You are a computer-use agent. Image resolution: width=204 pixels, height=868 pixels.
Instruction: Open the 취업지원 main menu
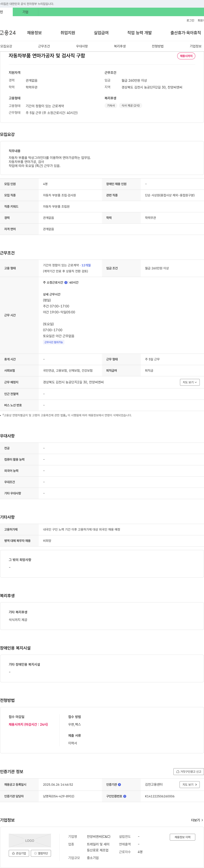68,33
